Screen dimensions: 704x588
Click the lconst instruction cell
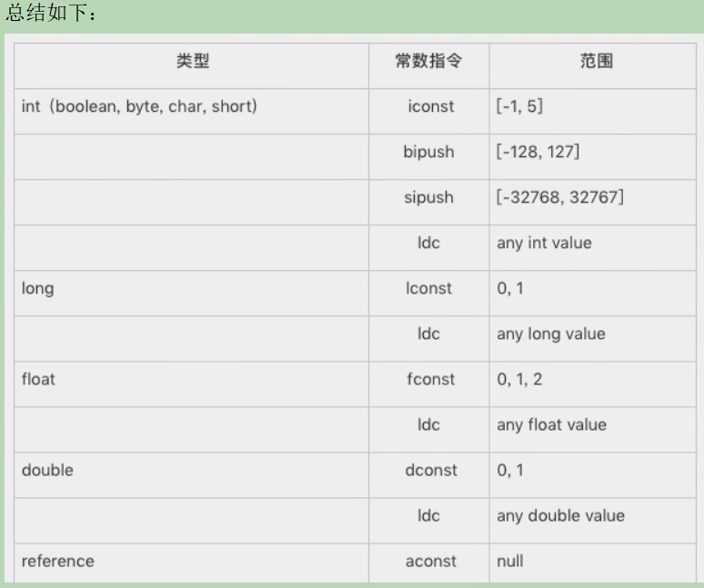point(428,294)
